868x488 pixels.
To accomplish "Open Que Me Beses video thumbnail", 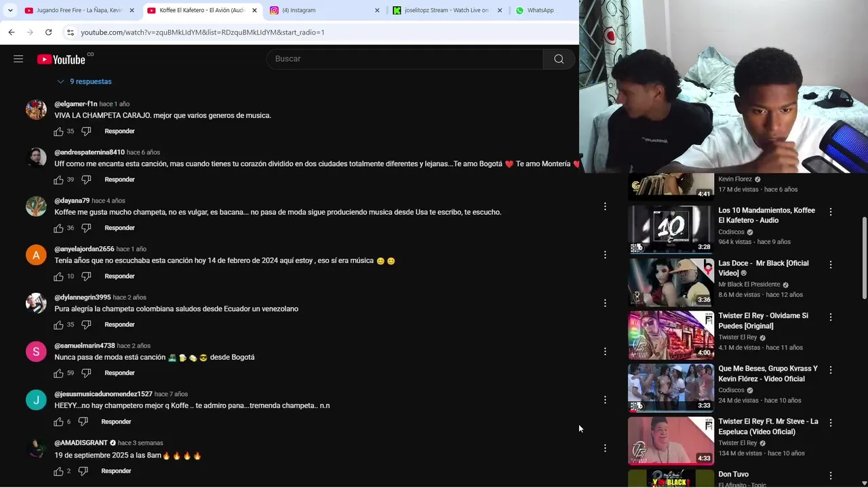I will click(671, 388).
